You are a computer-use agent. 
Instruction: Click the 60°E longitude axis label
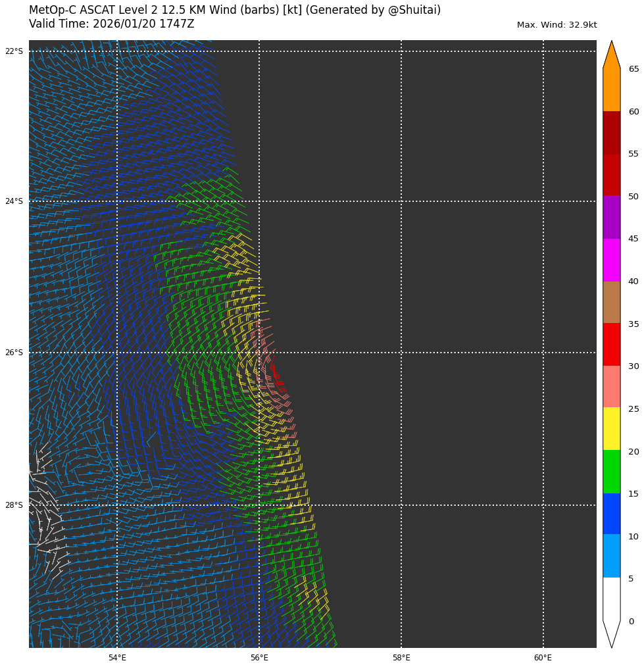pyautogui.click(x=543, y=658)
